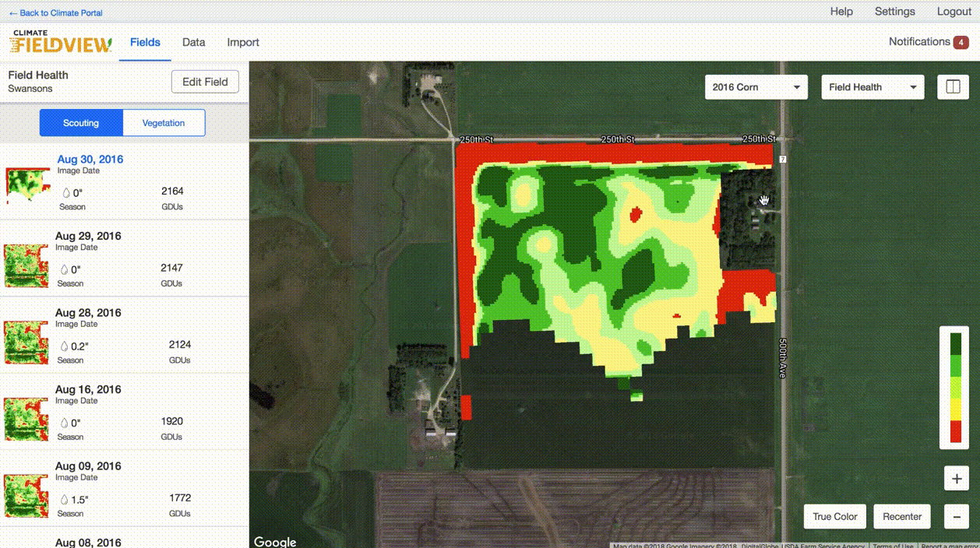Viewport: 980px width, 548px height.
Task: Toggle the split-view map icon
Action: (x=953, y=87)
